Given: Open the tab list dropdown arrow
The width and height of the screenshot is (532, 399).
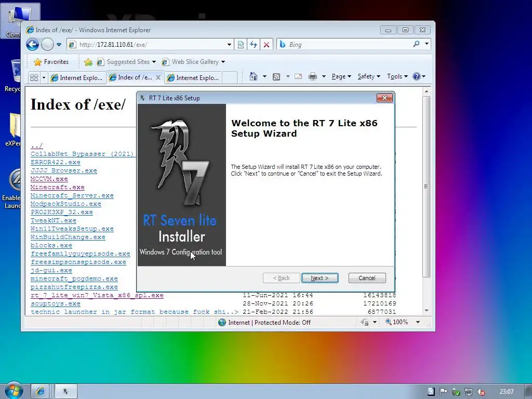Looking at the screenshot, I should click(x=44, y=78).
